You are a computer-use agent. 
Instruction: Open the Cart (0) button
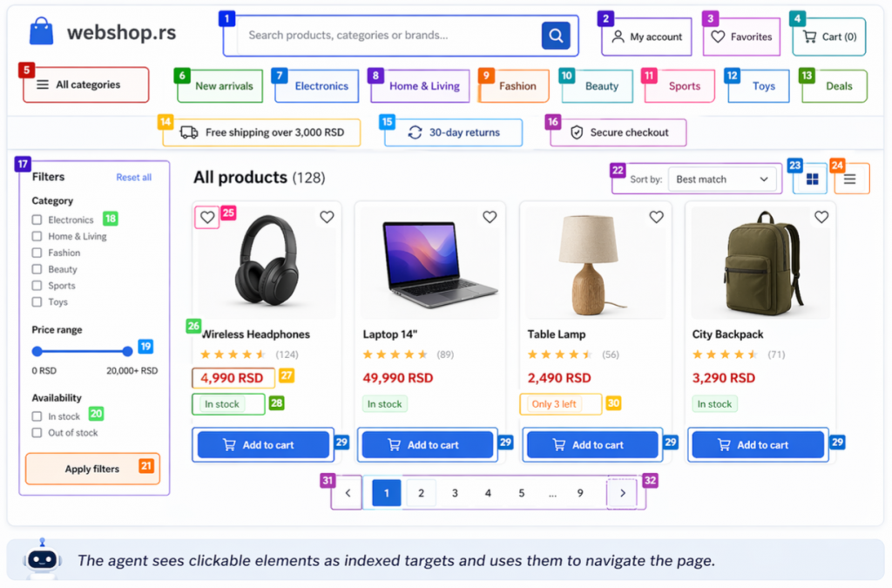829,37
